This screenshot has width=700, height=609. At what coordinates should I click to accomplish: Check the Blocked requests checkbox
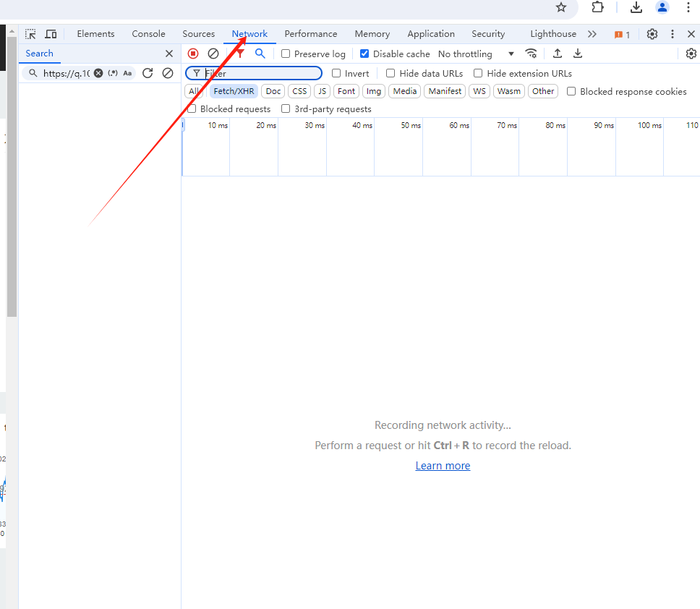(192, 108)
